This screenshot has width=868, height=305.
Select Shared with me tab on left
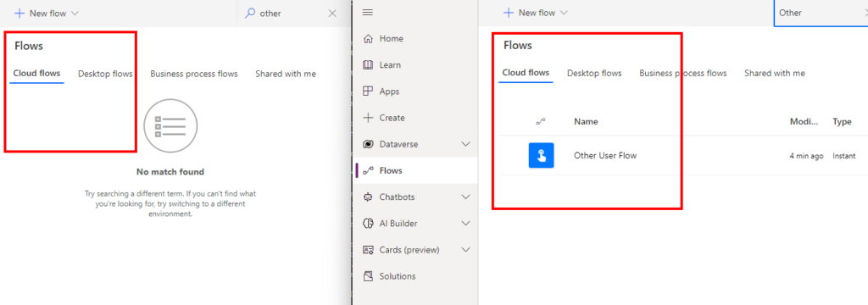click(286, 74)
